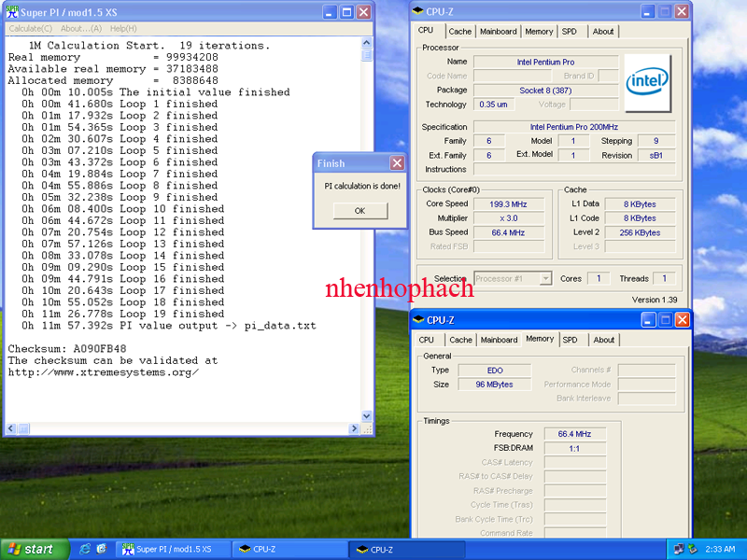Screen dimensions: 747x560
Task: Click Super PI vertical scrollbar thumb
Action: 366,55
